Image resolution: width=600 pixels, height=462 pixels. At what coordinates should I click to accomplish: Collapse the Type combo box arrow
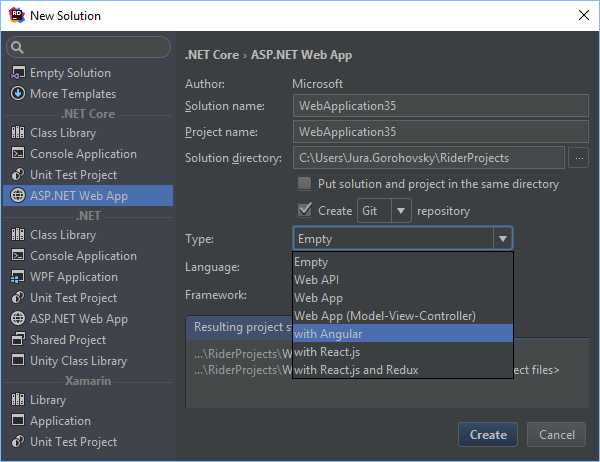click(503, 238)
